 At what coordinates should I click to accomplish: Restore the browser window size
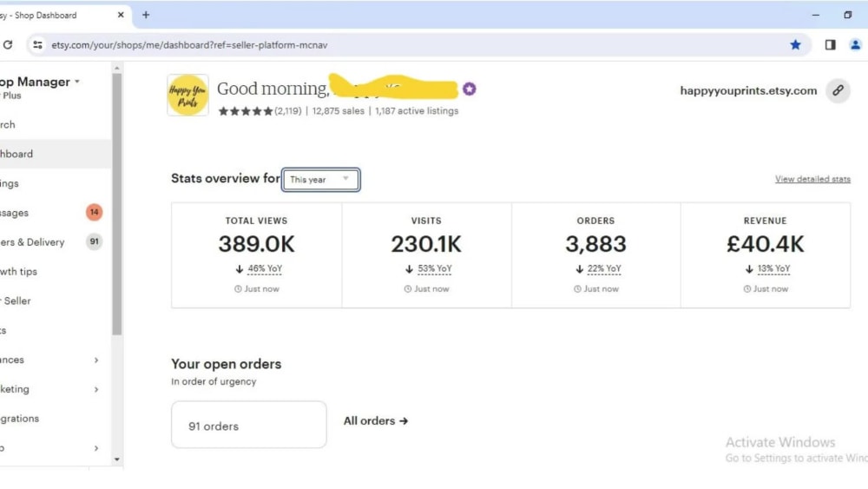click(847, 15)
